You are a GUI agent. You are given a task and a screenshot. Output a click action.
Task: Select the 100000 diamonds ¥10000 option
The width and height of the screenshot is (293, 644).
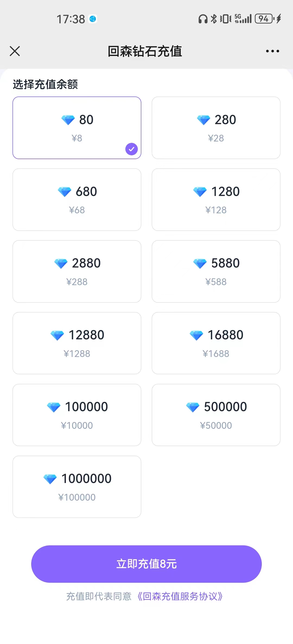point(77,415)
